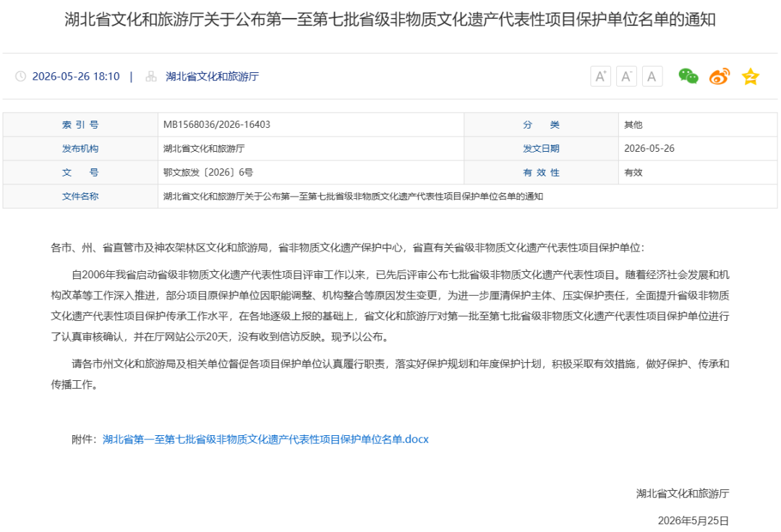The image size is (781, 532).
Task: Select the page title heading text
Action: coord(390,20)
